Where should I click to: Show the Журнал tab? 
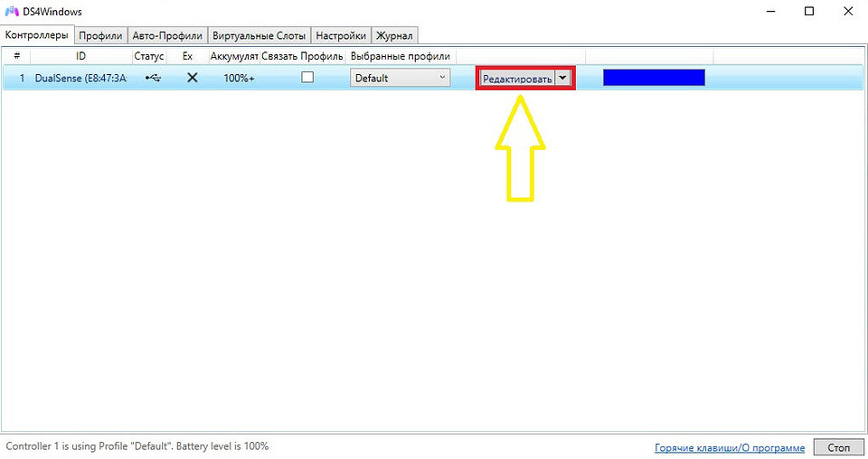394,36
